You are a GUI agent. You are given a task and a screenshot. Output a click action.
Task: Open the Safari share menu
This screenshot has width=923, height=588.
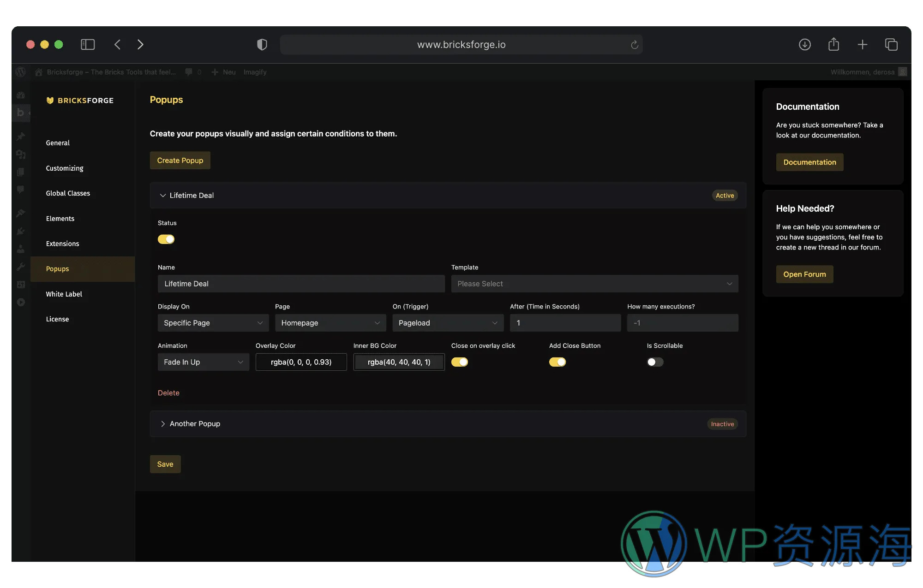pyautogui.click(x=833, y=44)
